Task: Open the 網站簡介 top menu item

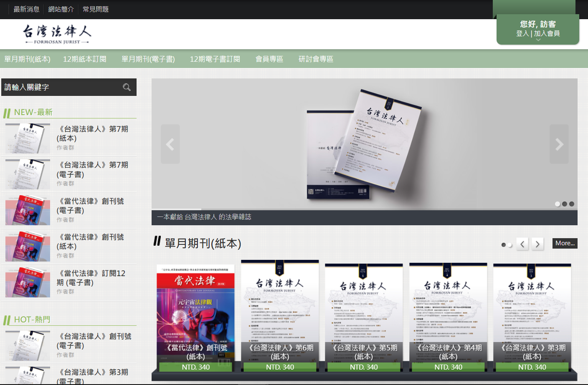Action: pyautogui.click(x=61, y=9)
